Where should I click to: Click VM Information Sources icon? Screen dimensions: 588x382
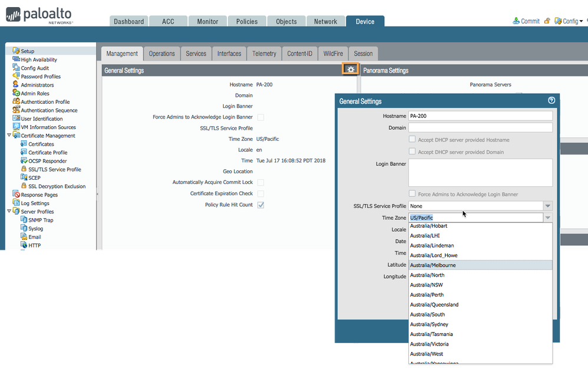16,127
